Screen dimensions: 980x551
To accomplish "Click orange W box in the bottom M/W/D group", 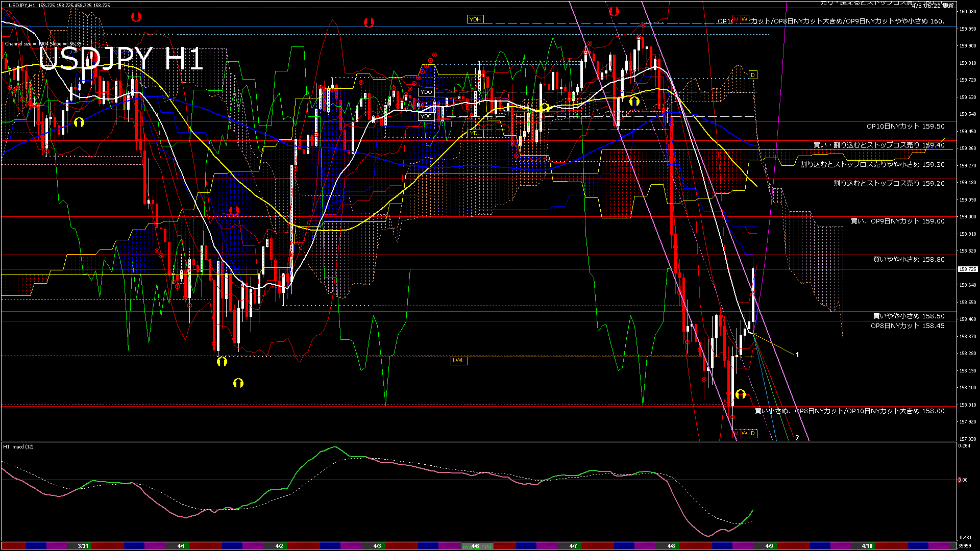I will pos(744,434).
